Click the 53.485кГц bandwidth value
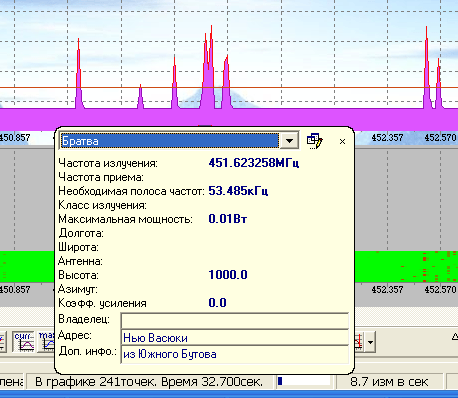The width and height of the screenshot is (458, 398). (x=238, y=191)
